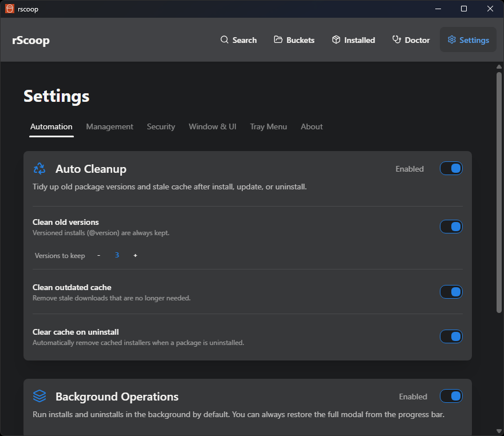Click the Clear cache on uninstall label
The image size is (504, 436).
click(x=76, y=332)
